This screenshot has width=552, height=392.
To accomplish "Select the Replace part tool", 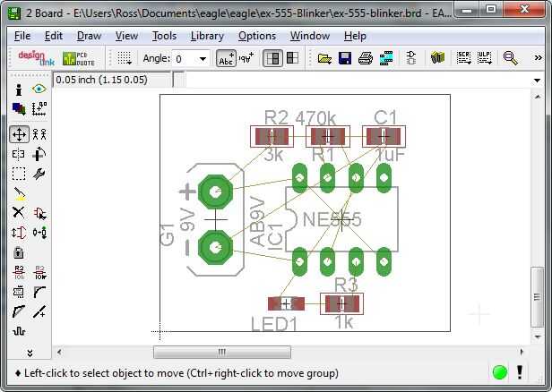I will coord(39,233).
